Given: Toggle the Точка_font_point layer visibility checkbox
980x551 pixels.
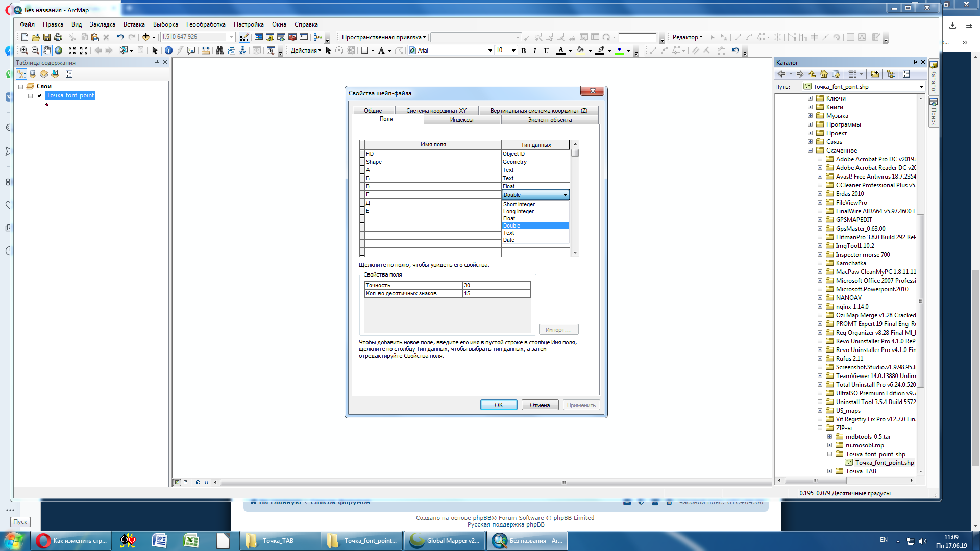Looking at the screenshot, I should tap(40, 95).
